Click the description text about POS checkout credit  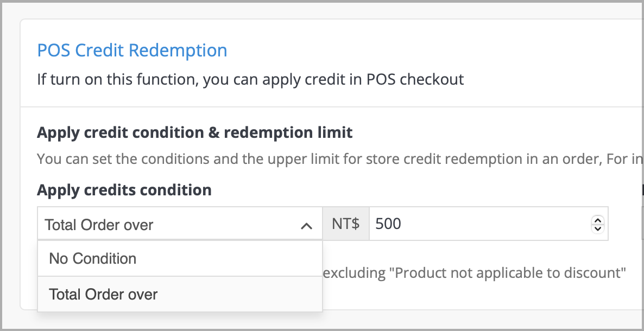(250, 79)
